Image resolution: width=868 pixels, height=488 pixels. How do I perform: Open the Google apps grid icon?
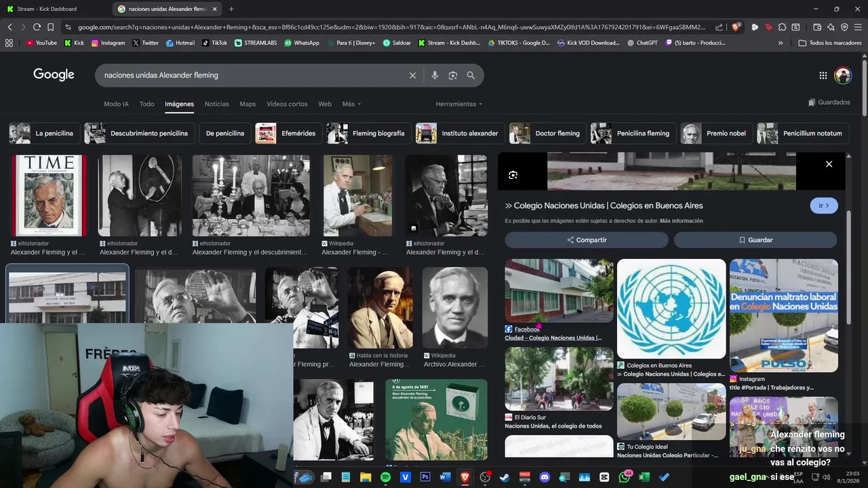click(x=823, y=75)
